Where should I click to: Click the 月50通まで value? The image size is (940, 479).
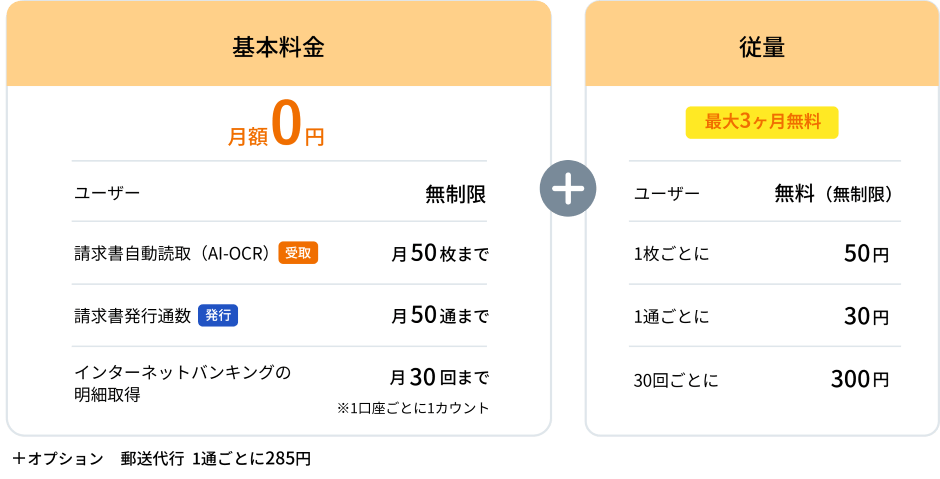[440, 315]
